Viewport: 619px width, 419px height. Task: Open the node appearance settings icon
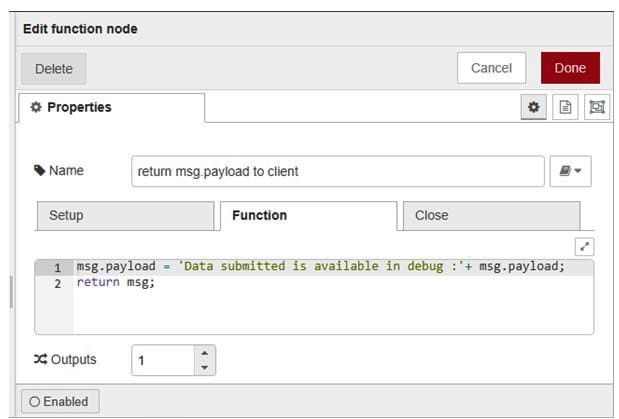click(597, 107)
